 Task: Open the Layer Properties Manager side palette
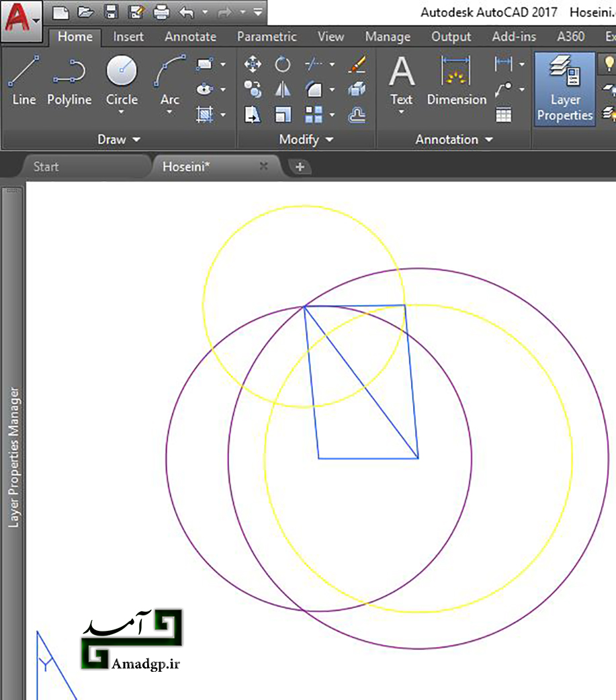pyautogui.click(x=13, y=442)
